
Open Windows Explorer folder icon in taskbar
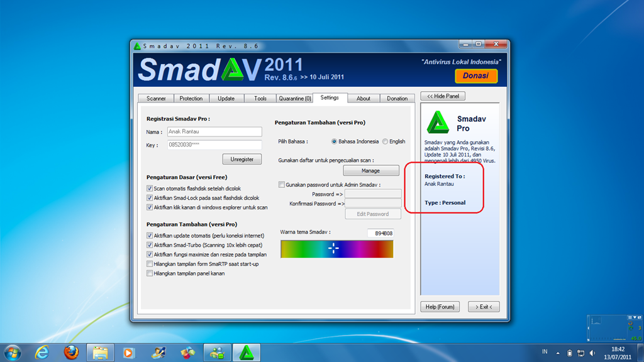(x=100, y=353)
